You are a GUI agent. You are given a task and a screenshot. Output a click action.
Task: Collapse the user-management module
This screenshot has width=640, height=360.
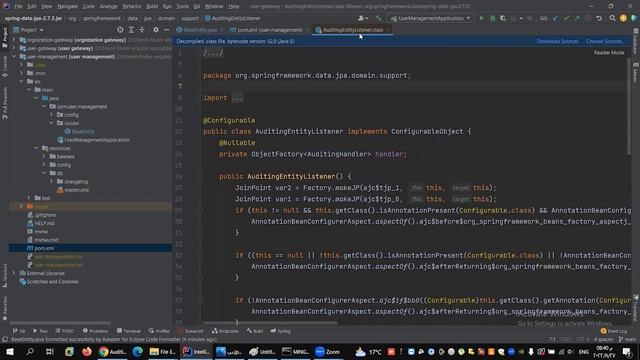pos(13,57)
